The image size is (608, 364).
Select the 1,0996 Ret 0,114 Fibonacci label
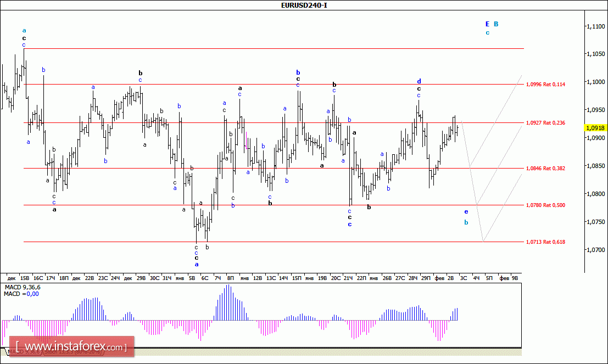(x=545, y=85)
